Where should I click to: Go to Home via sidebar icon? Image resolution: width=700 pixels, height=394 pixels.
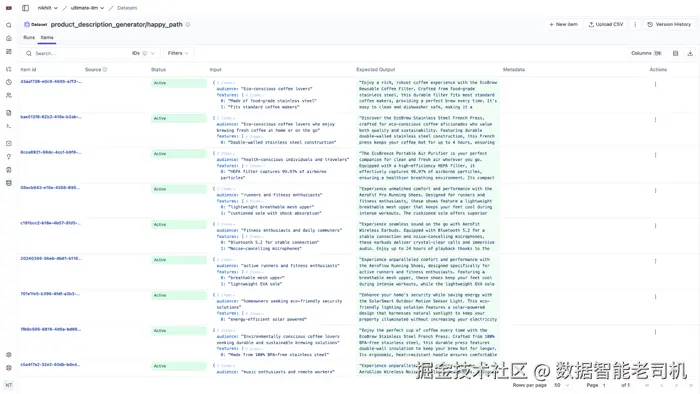pyautogui.click(x=8, y=38)
